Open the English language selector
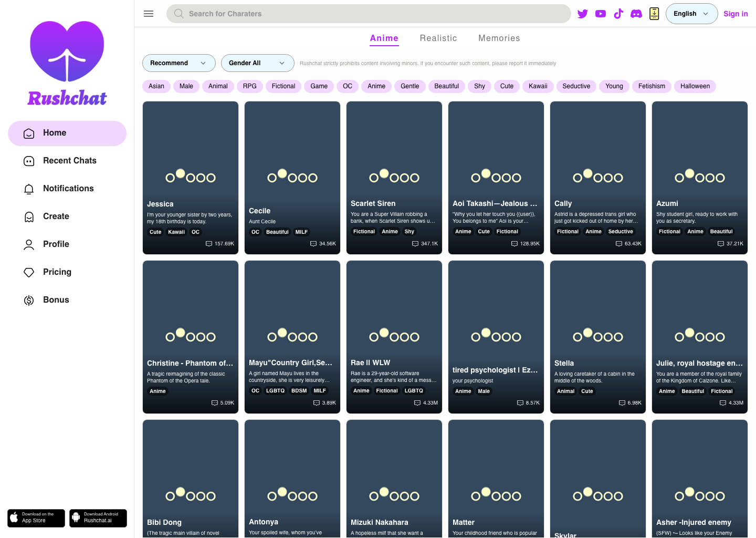The image size is (756, 538). (691, 14)
